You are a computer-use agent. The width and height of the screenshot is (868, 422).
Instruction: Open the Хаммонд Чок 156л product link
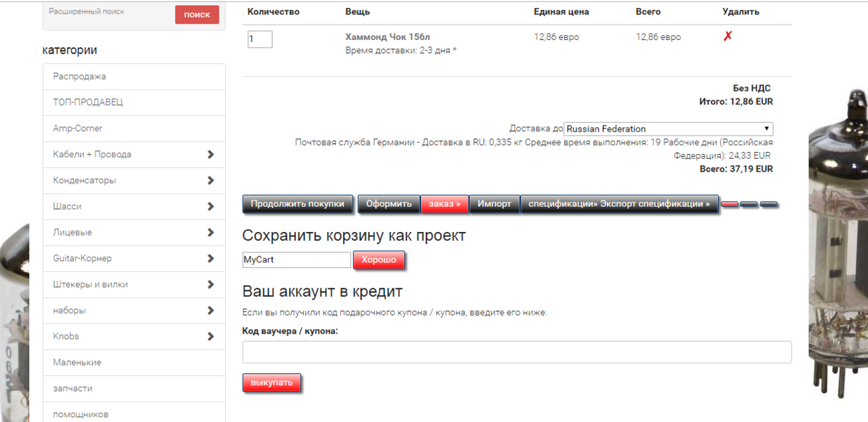coord(387,37)
